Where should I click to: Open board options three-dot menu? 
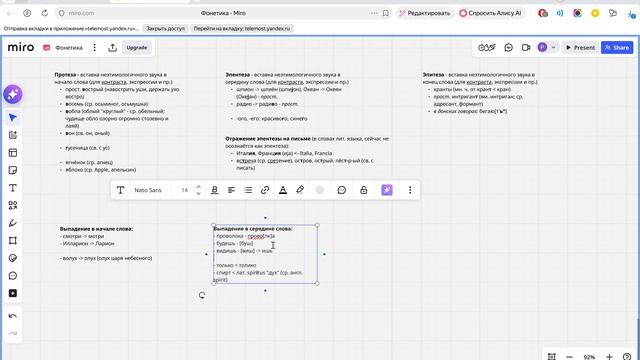94,48
